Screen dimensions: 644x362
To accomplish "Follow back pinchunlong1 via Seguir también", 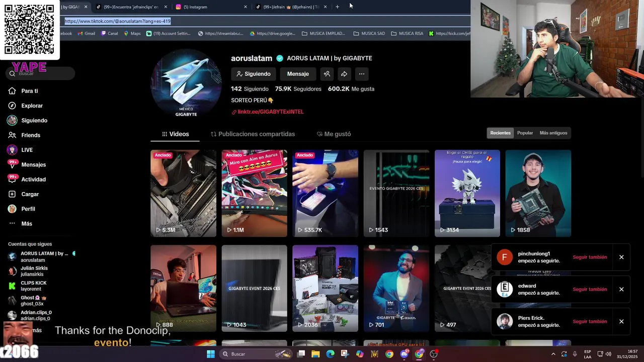I will (x=590, y=257).
